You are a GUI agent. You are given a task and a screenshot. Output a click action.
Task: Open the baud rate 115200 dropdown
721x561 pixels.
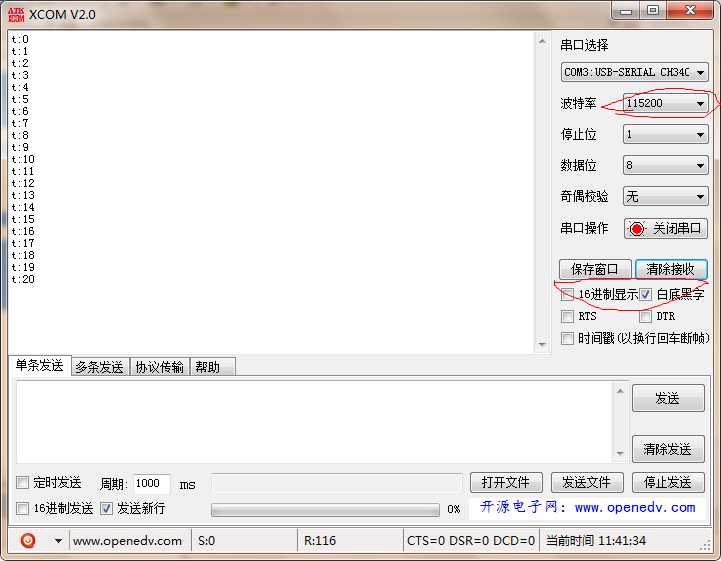pyautogui.click(x=665, y=103)
